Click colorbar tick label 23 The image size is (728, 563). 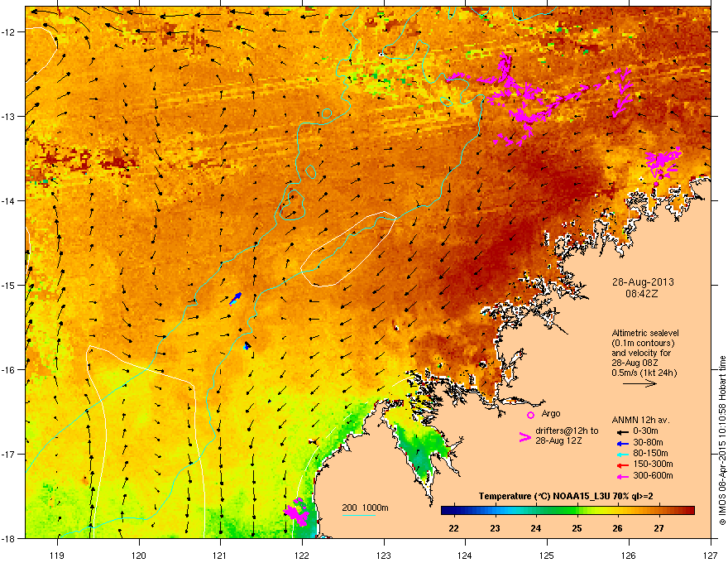click(495, 528)
